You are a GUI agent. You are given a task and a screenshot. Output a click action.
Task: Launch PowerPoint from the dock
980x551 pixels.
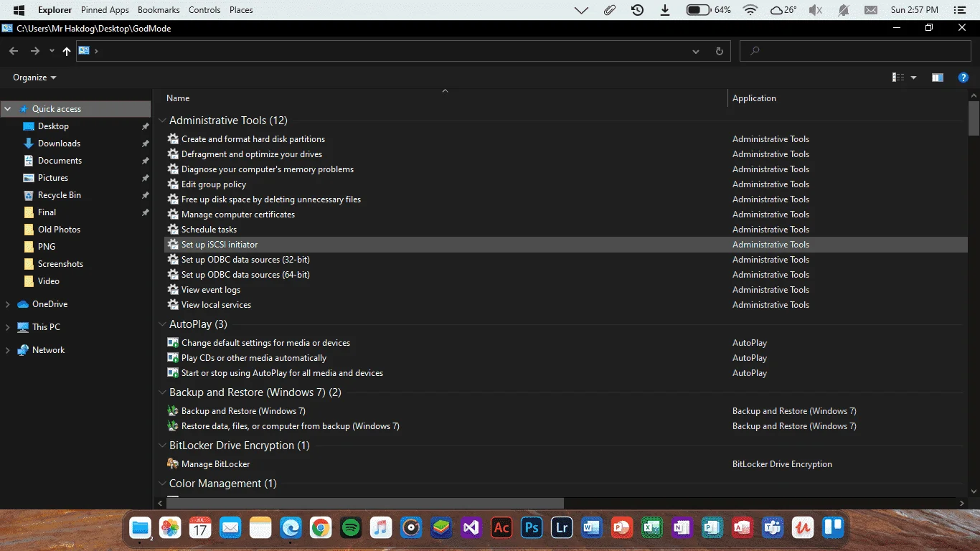pyautogui.click(x=622, y=528)
